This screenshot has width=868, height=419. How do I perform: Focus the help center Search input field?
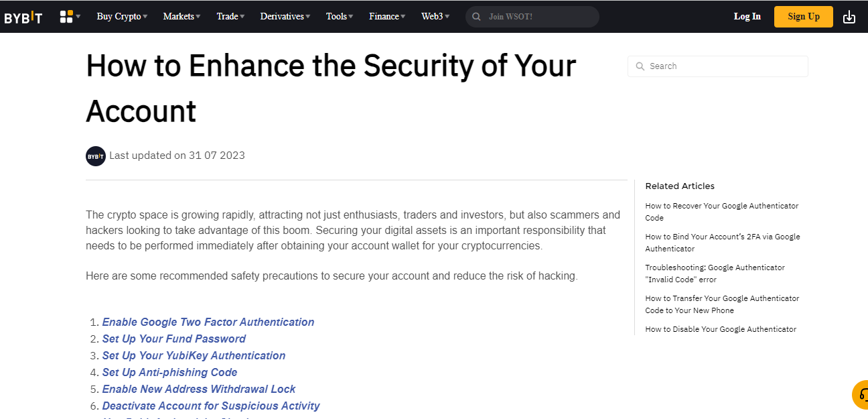(718, 66)
